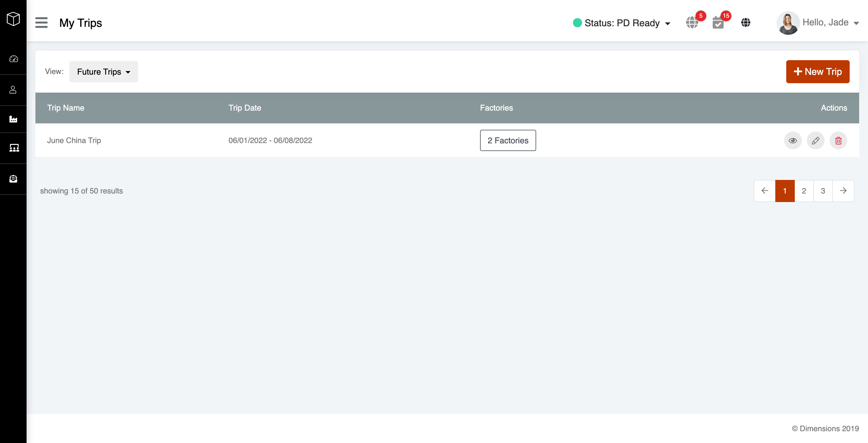Click the 06/01/2022 - 06/08/2022 date cell
868x443 pixels.
[270, 140]
